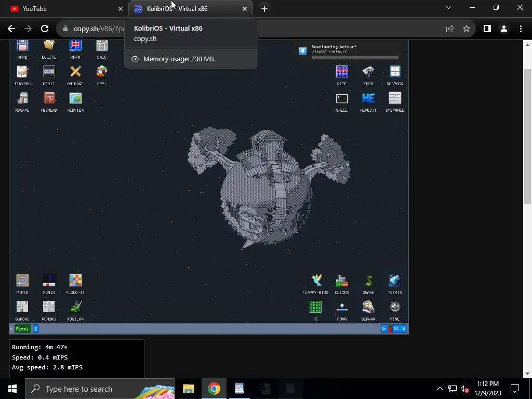The image size is (532, 399).
Task: Open the CALC calculator icon
Action: [102, 49]
